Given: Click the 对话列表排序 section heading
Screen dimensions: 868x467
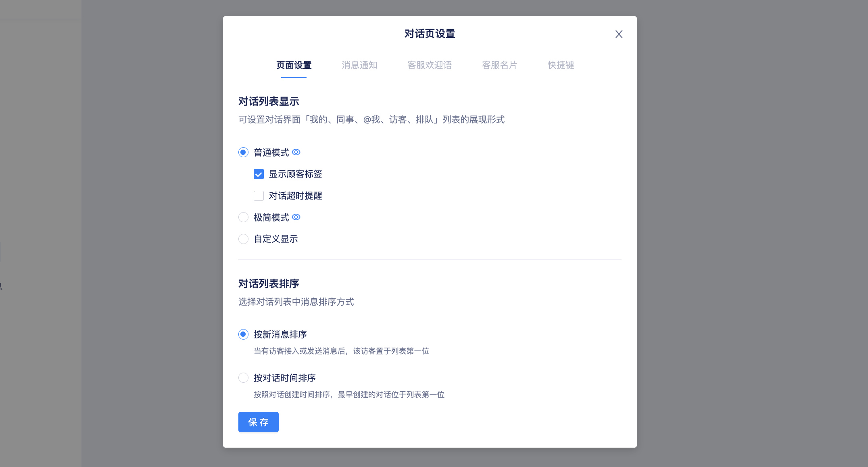Looking at the screenshot, I should click(x=269, y=284).
